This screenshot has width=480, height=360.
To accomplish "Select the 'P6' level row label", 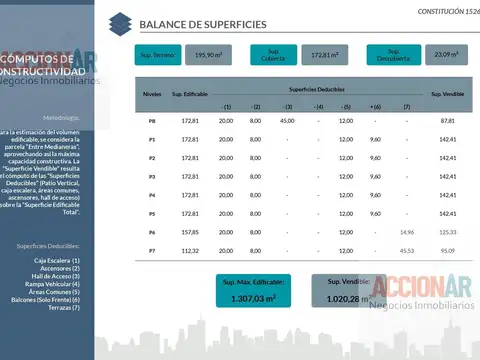I will (152, 233).
